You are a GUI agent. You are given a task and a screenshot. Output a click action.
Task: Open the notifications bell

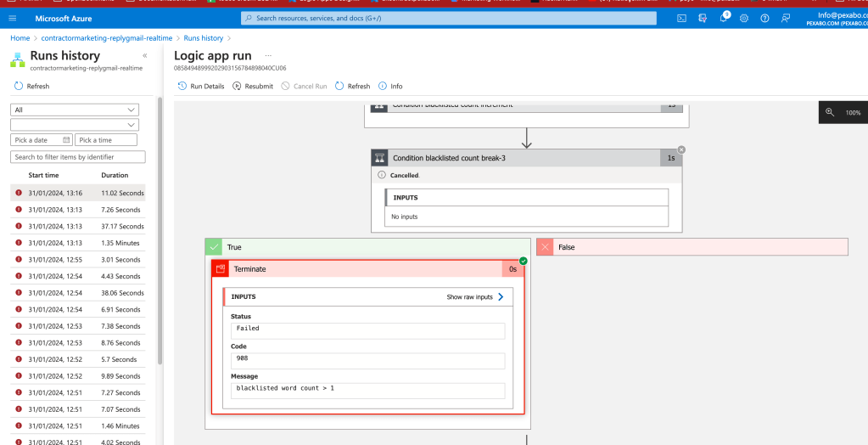pyautogui.click(x=724, y=19)
